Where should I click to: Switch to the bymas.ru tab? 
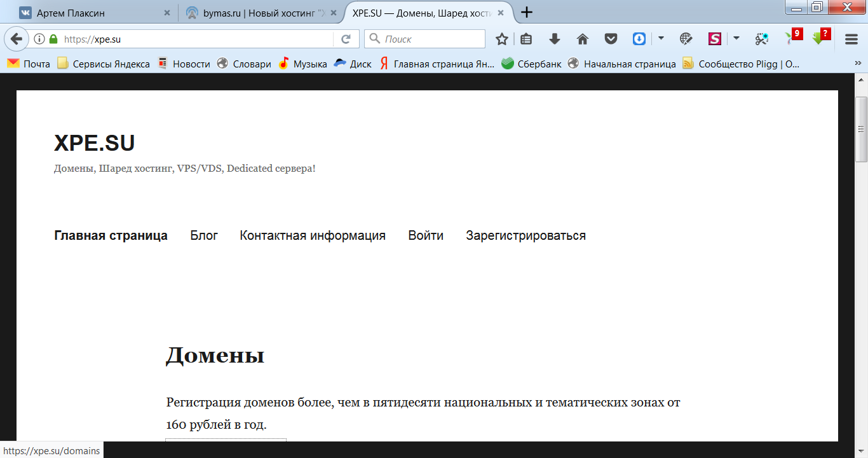[261, 13]
